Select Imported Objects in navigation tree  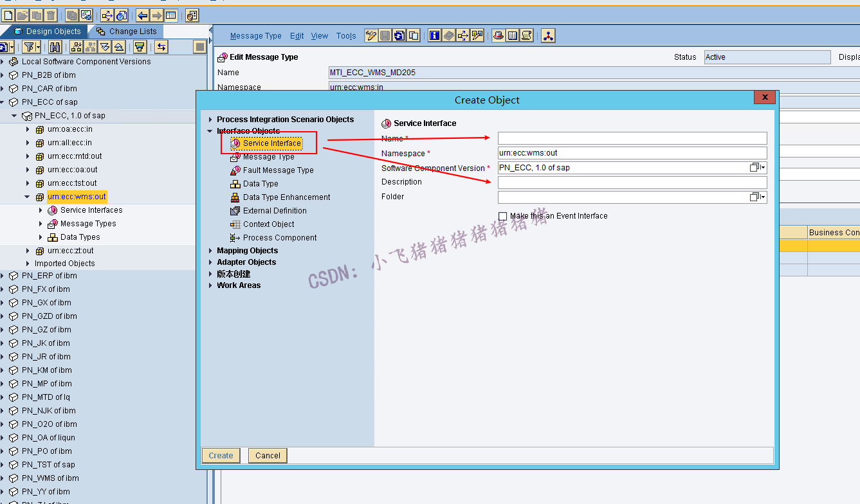[64, 264]
